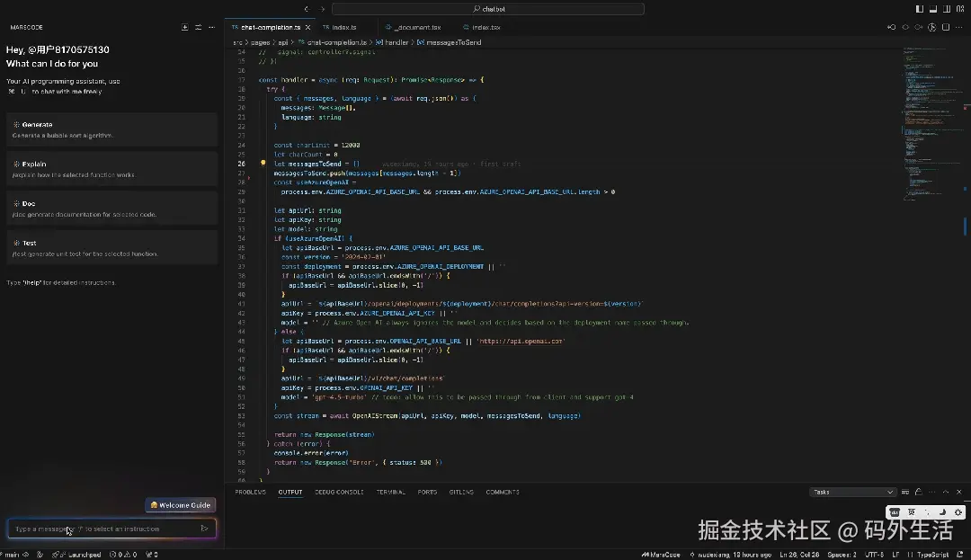Clear output with the list icon

pyautogui.click(x=905, y=492)
